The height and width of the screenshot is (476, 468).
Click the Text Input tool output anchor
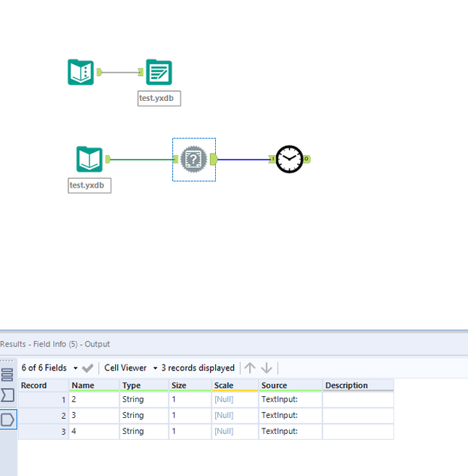[x=99, y=72]
